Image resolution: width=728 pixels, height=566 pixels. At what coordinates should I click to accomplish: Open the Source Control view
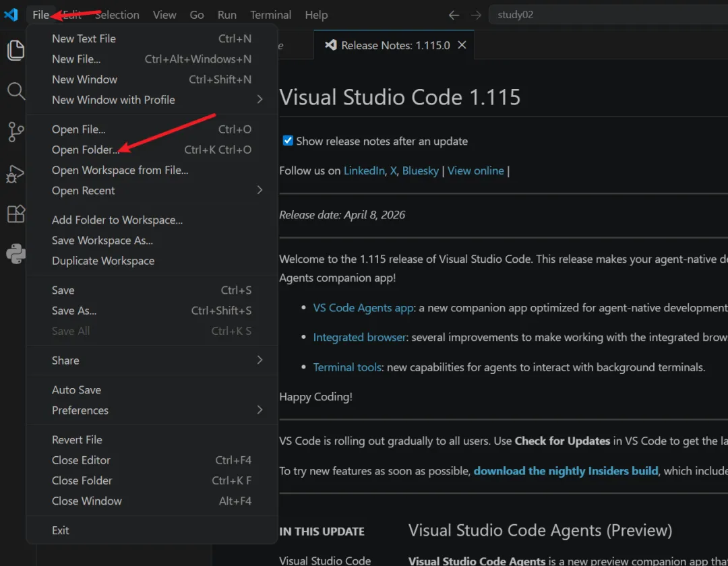[x=16, y=132]
